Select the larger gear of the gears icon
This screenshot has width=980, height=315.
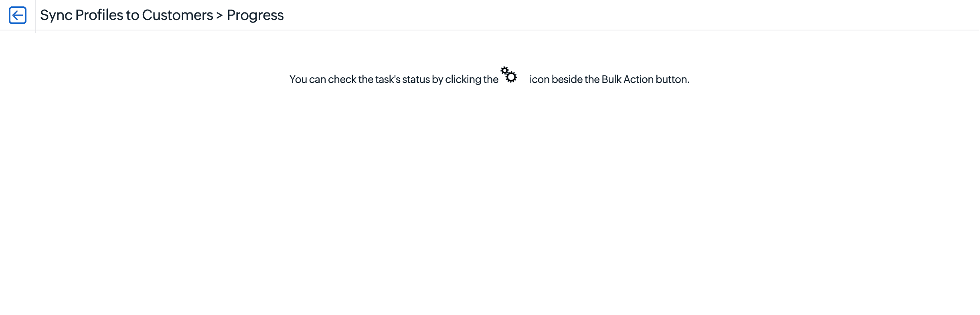tap(511, 77)
